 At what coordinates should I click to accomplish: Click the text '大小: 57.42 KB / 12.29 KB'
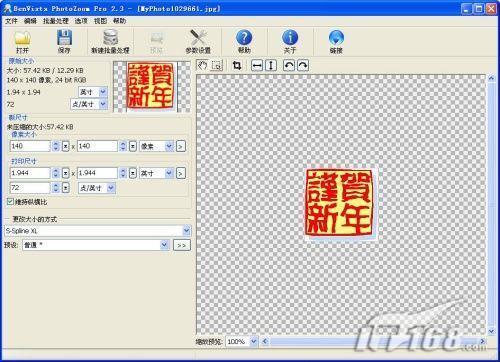click(x=45, y=71)
